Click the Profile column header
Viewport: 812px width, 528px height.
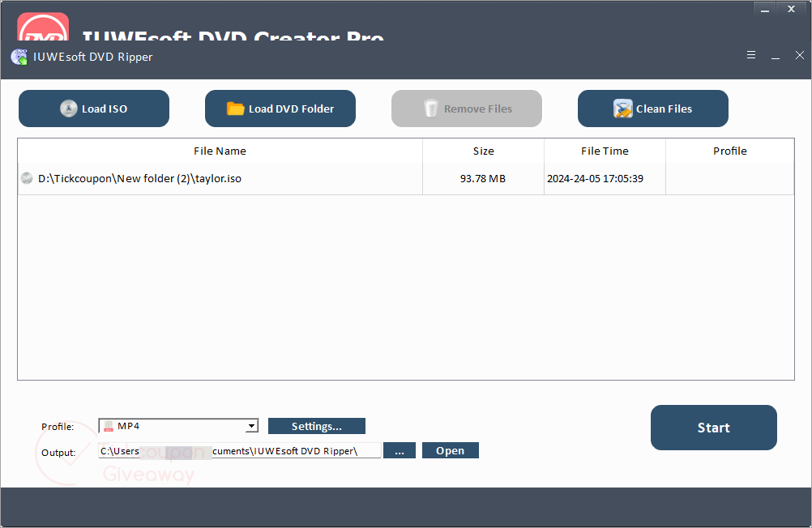point(729,151)
